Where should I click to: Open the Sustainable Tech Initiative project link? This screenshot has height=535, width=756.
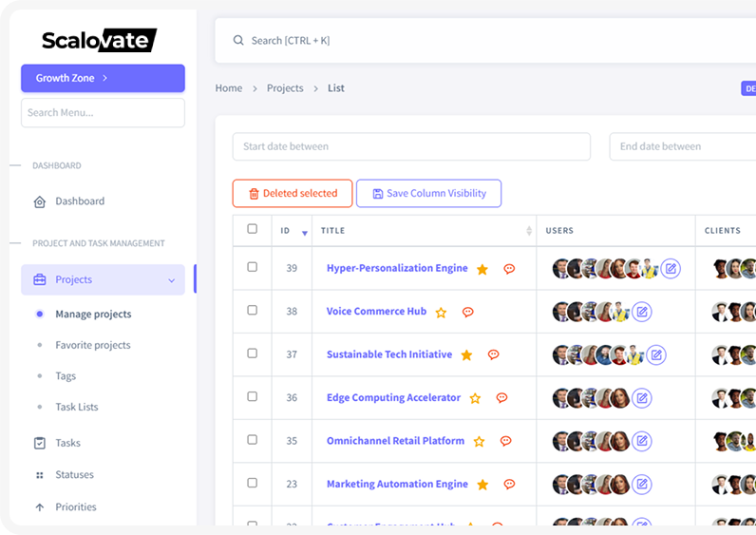tap(389, 354)
